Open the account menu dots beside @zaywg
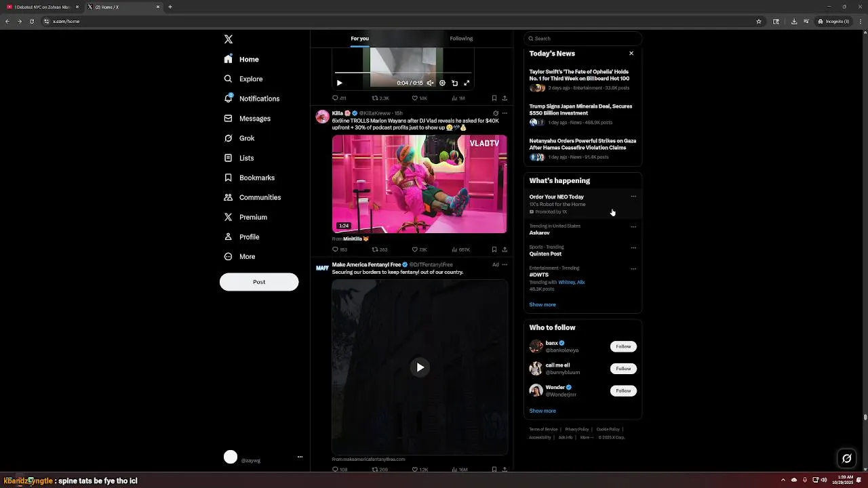Viewport: 868px width, 488px height. pyautogui.click(x=300, y=457)
